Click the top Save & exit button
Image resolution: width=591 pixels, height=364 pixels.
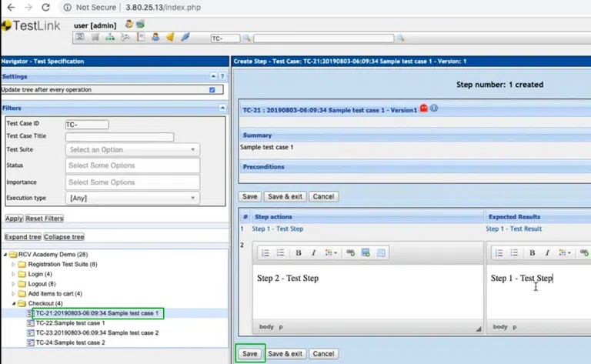tap(285, 197)
